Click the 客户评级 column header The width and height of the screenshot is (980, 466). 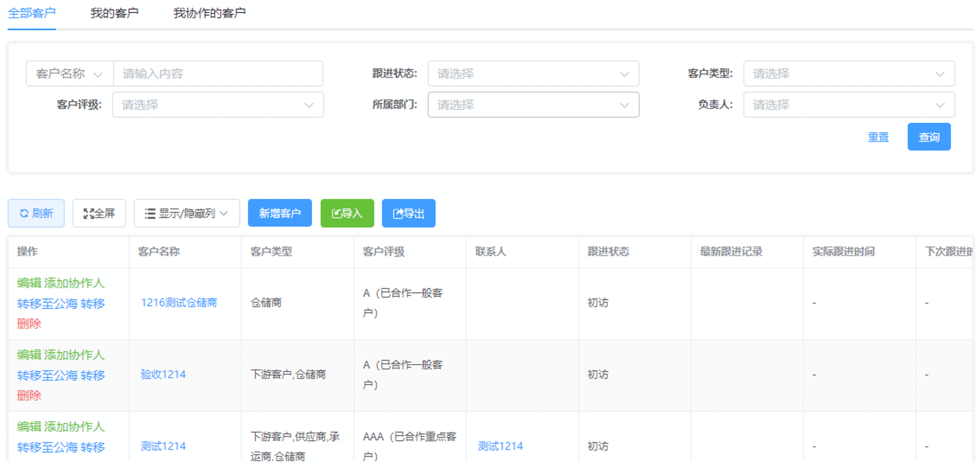[x=384, y=252]
